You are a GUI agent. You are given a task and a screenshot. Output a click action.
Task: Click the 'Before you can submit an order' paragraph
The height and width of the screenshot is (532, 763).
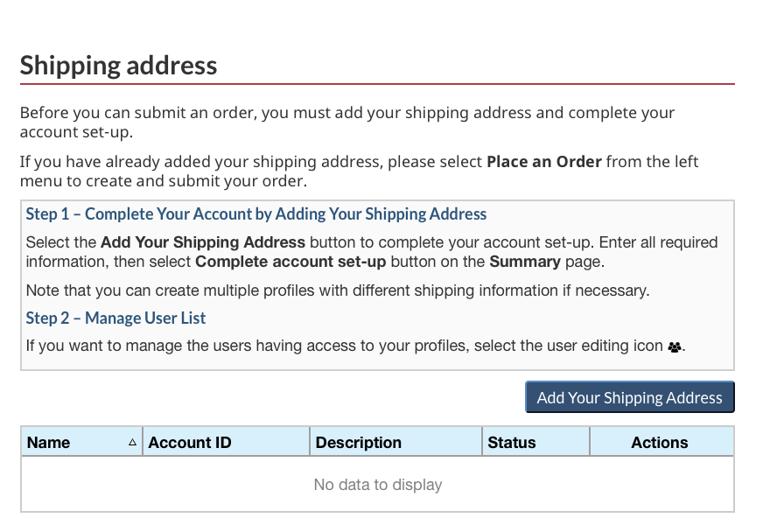point(346,122)
